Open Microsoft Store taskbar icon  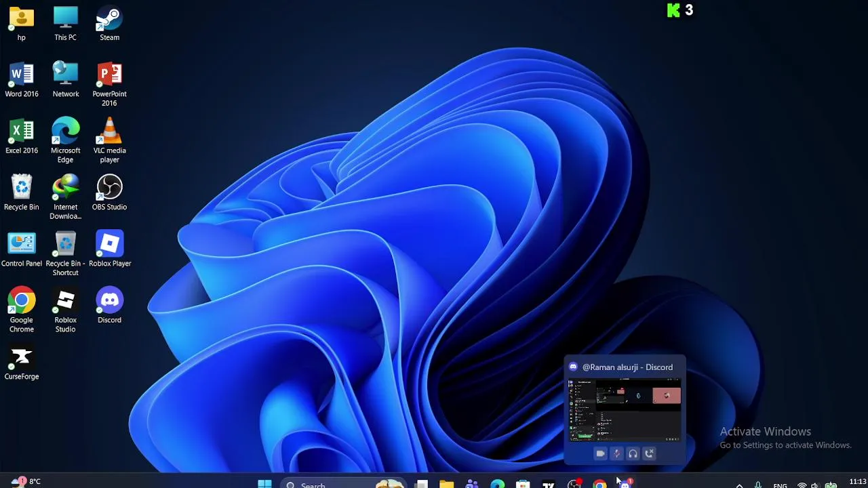tap(523, 484)
